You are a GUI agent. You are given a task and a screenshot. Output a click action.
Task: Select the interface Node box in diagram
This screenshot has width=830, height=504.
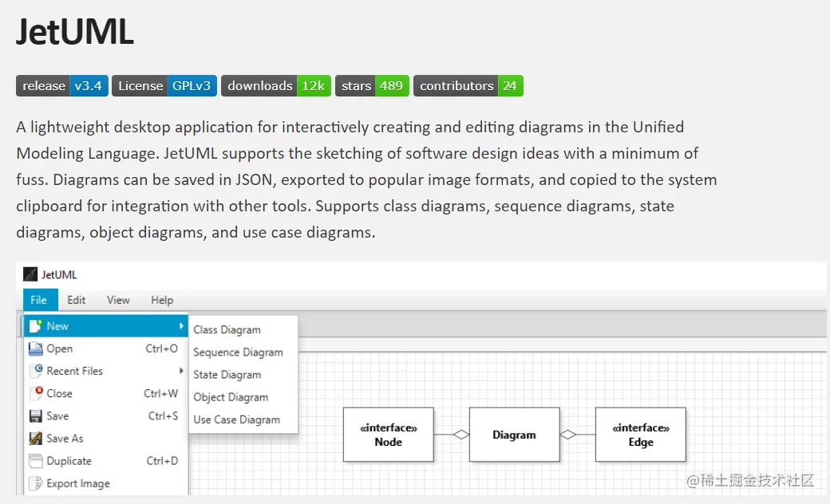(x=389, y=435)
